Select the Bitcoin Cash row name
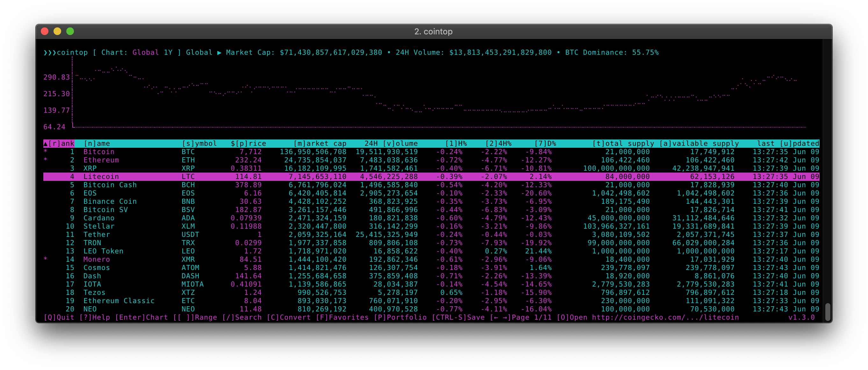Screen dimensions: 868x370 (110, 185)
